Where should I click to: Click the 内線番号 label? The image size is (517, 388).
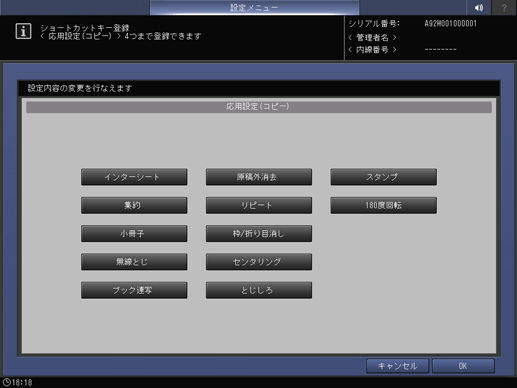pyautogui.click(x=372, y=50)
